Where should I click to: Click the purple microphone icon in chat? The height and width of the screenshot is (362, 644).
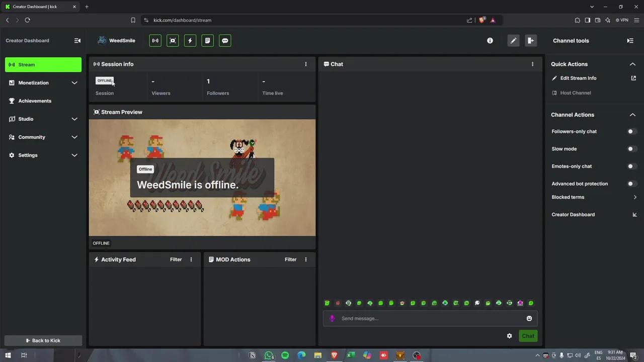tap(332, 318)
